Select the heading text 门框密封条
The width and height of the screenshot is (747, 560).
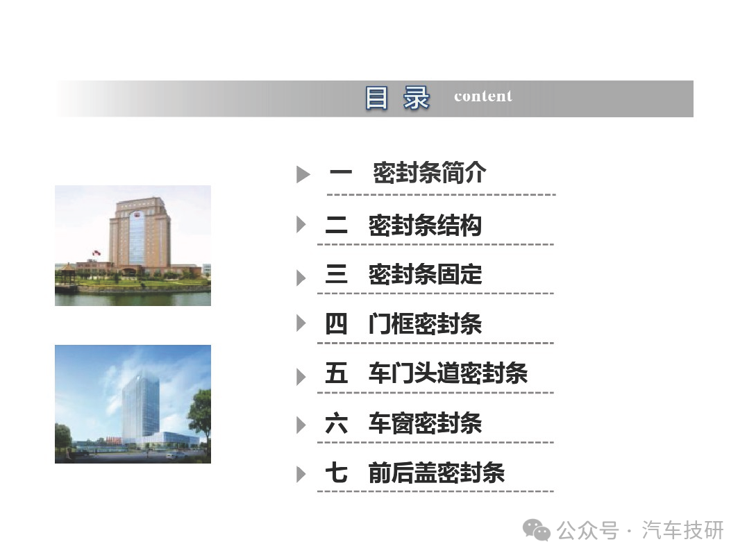point(425,324)
